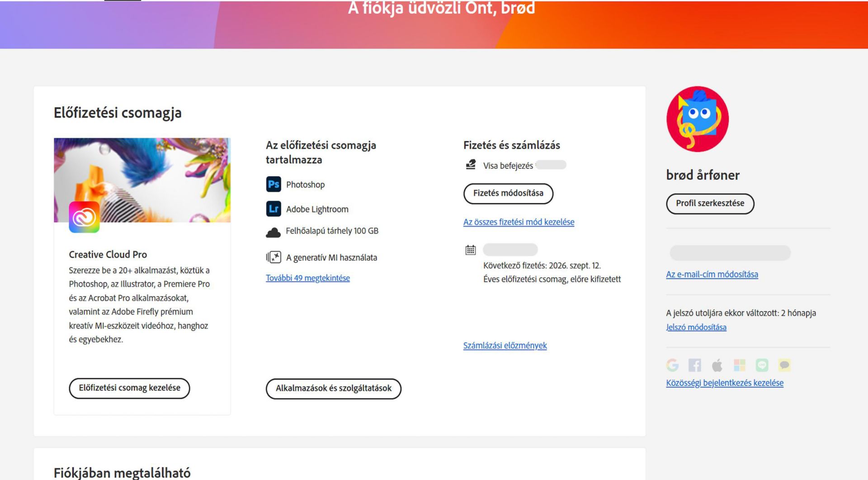Open 'Közösségi bejelentkezés kezelése' link
This screenshot has width=868, height=480.
point(725,383)
